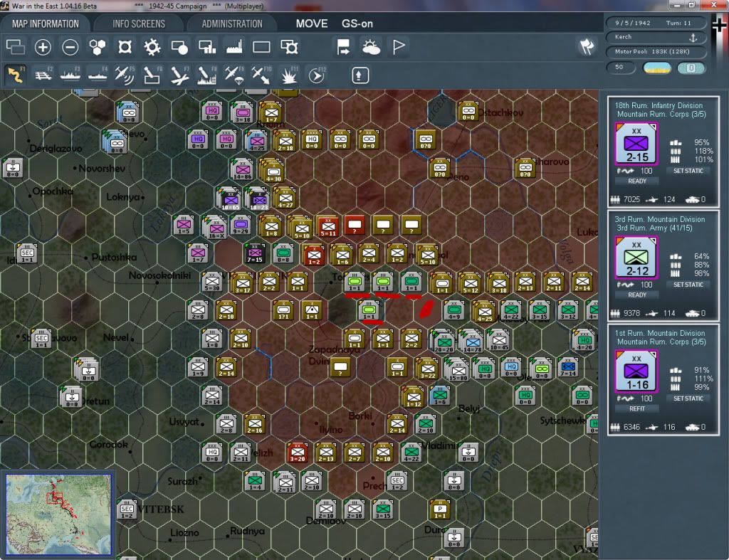The image size is (729, 560).
Task: Select the red 5=11 counter on map
Action: [x=327, y=226]
